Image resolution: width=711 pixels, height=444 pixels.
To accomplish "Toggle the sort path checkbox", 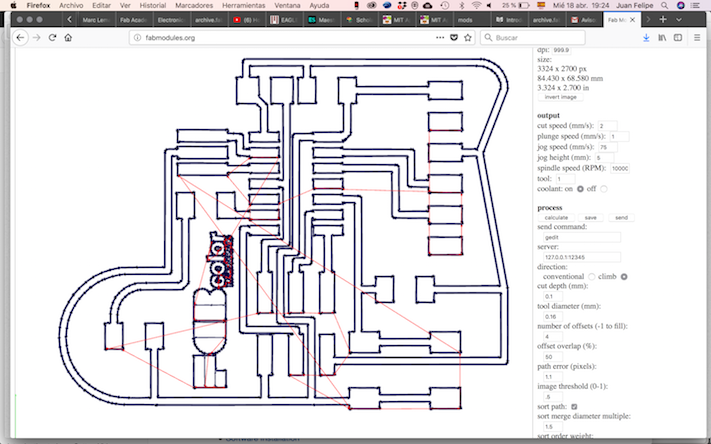I will [573, 407].
